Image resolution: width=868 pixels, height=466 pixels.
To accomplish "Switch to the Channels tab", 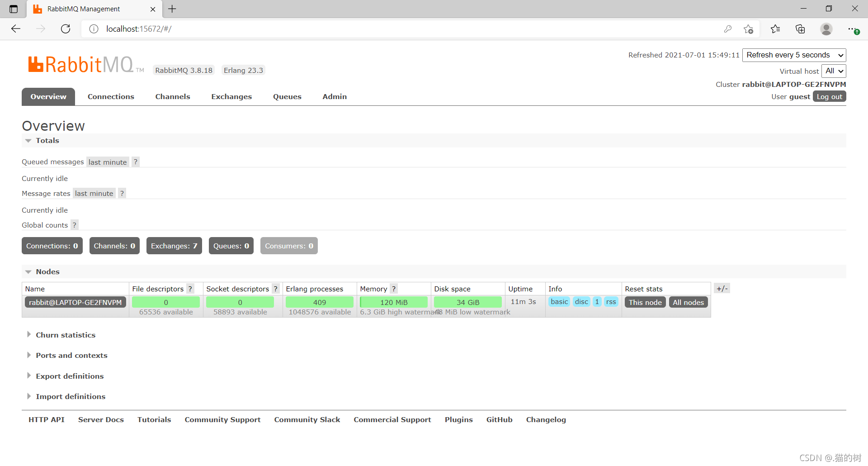I will tap(173, 97).
